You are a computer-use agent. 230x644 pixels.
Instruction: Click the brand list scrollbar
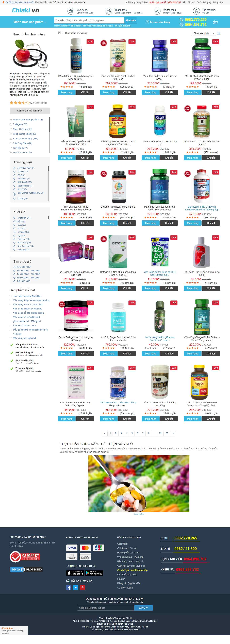pos(48,168)
